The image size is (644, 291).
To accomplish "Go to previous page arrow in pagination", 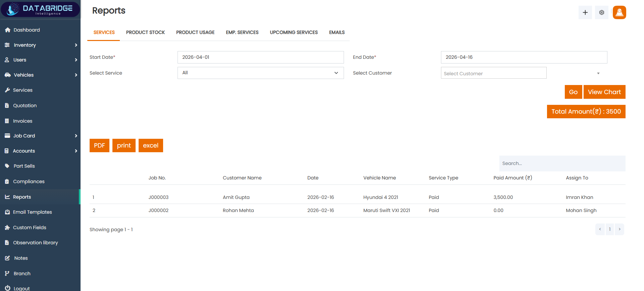I will point(600,229).
